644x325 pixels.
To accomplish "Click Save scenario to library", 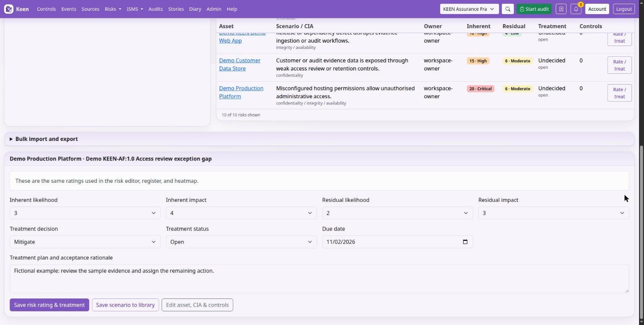I will pos(125,305).
